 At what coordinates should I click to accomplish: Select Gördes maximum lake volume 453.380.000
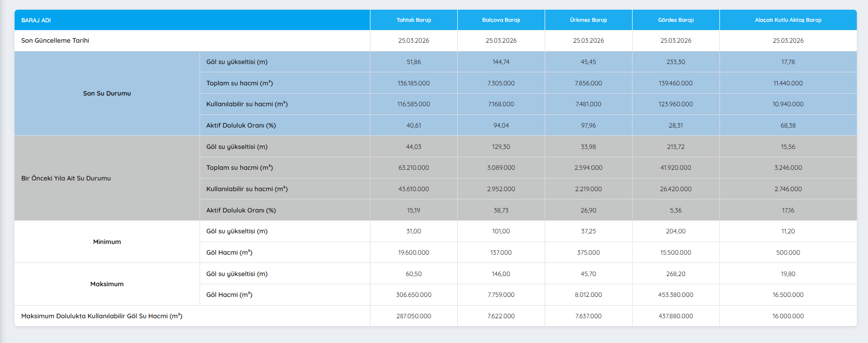676,295
